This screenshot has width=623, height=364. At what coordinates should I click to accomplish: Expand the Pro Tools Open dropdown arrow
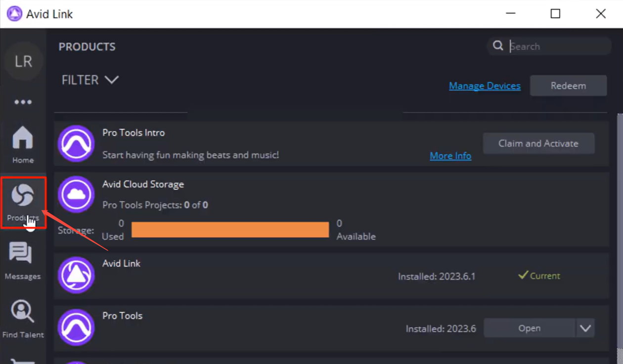tap(585, 328)
